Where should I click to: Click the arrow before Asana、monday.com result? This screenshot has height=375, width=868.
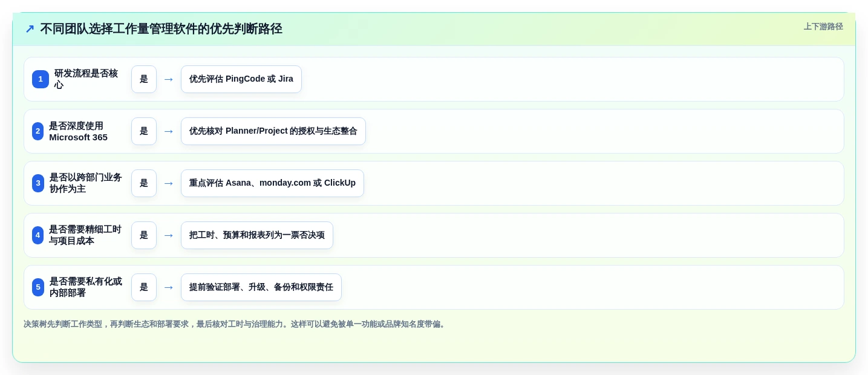pyautogui.click(x=169, y=183)
